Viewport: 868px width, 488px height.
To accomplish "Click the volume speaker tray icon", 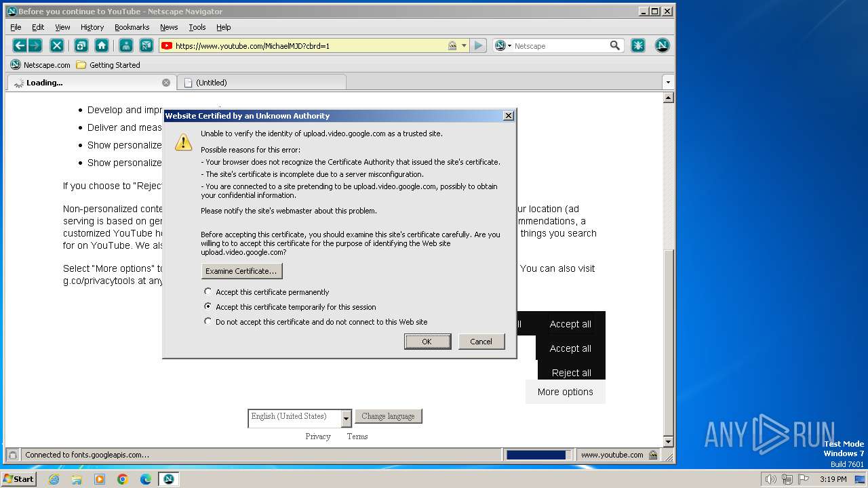I will [x=770, y=479].
